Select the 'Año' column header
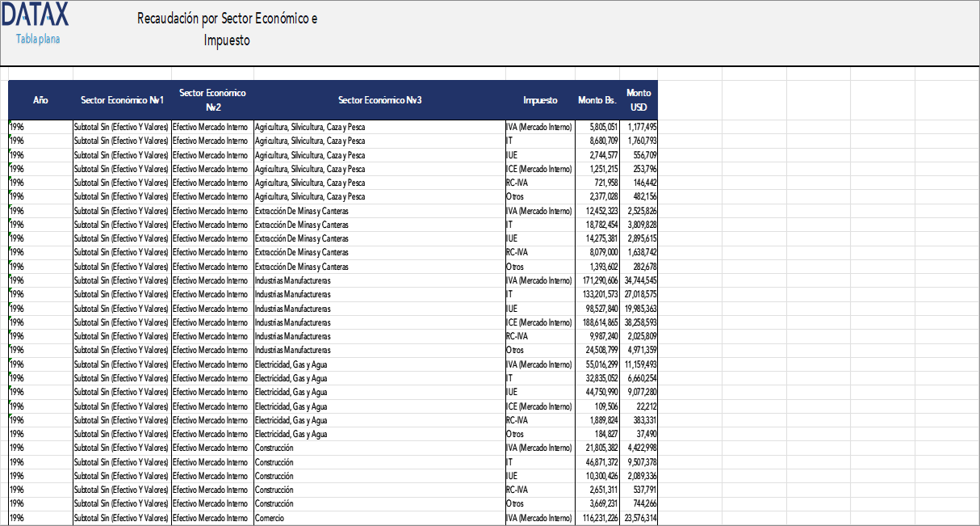 pyautogui.click(x=39, y=100)
